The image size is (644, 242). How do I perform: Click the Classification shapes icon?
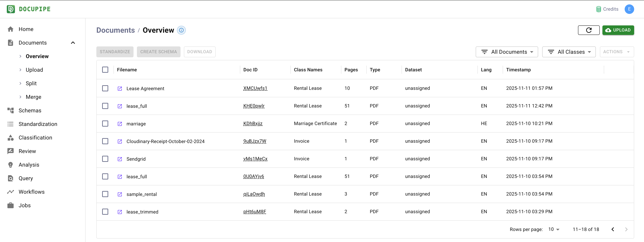tap(11, 138)
